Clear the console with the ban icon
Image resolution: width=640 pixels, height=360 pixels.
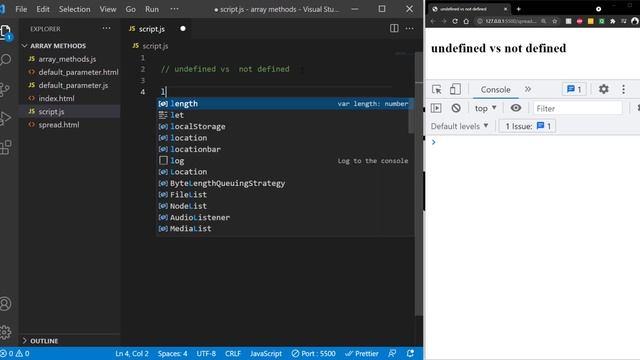(x=456, y=108)
